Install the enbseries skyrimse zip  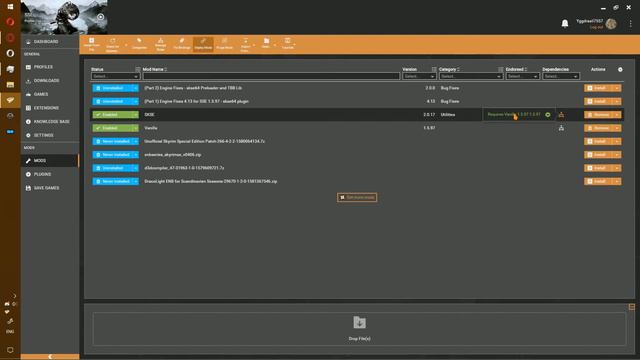[598, 155]
